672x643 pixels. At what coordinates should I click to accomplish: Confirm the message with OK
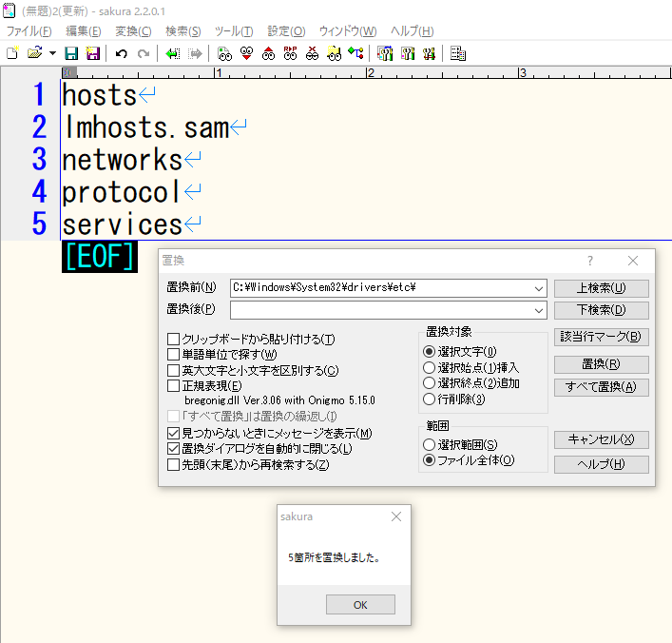[x=360, y=605]
